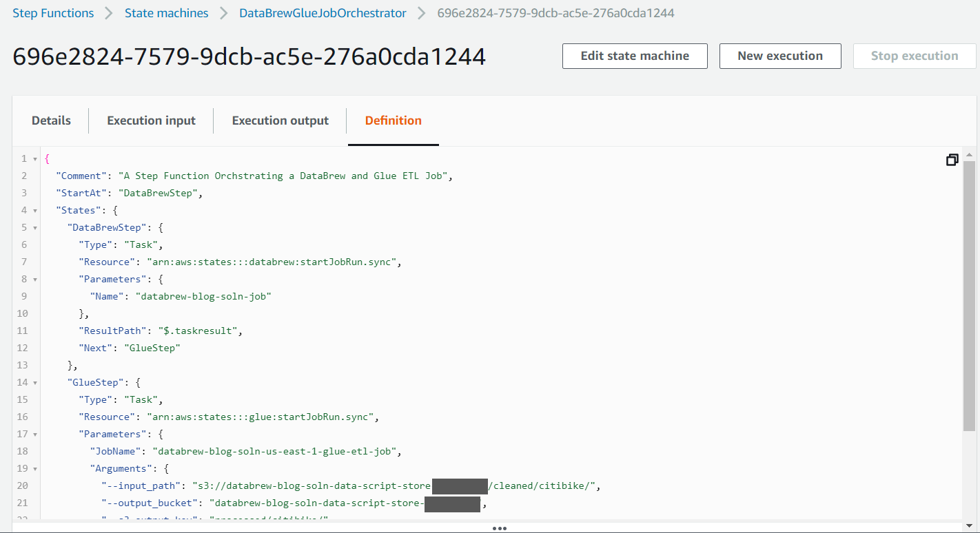Copy the state machine definition

(952, 160)
